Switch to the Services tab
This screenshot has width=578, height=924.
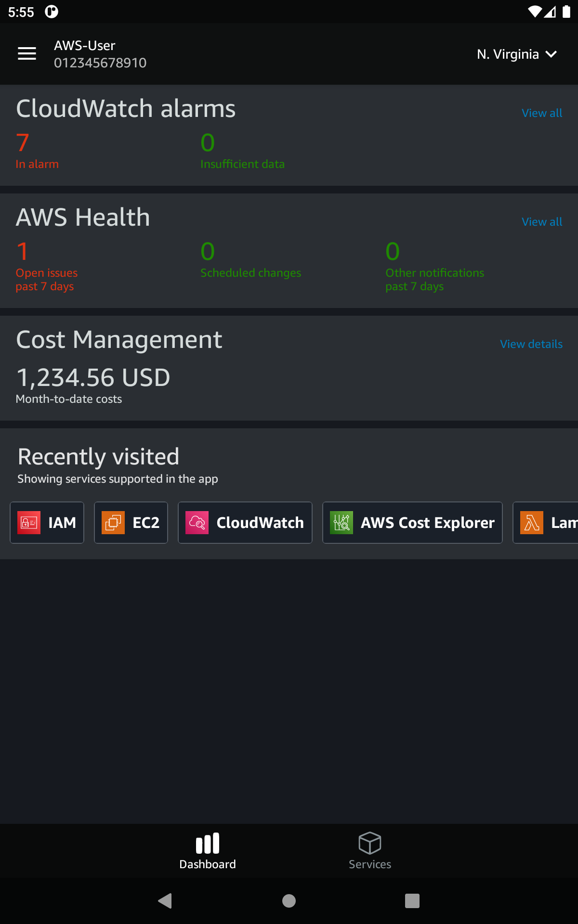[x=369, y=850]
